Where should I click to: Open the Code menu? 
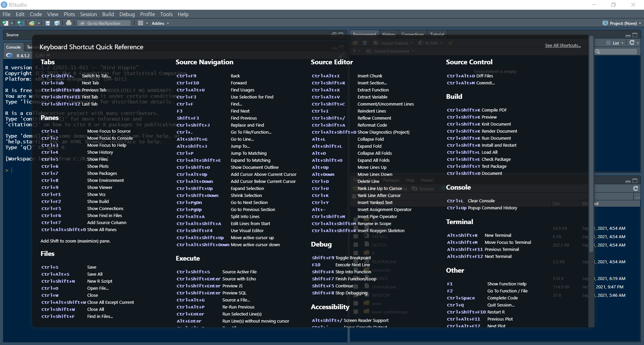pos(36,14)
